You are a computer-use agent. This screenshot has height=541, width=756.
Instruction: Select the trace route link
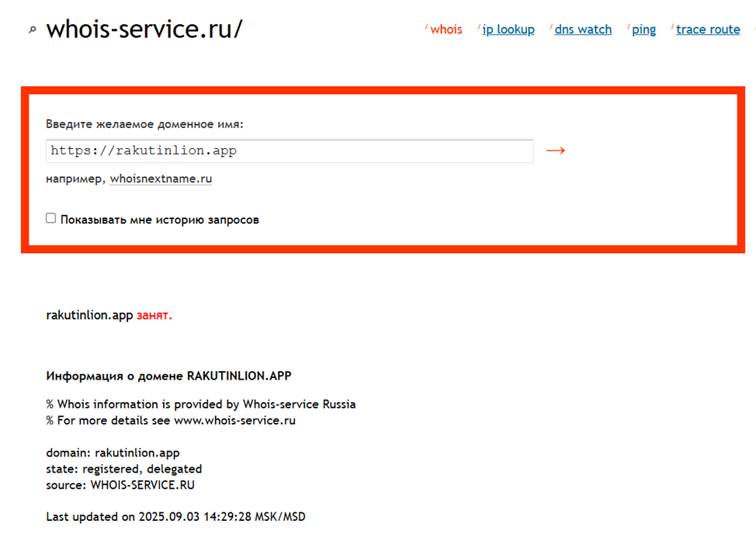[x=708, y=29]
